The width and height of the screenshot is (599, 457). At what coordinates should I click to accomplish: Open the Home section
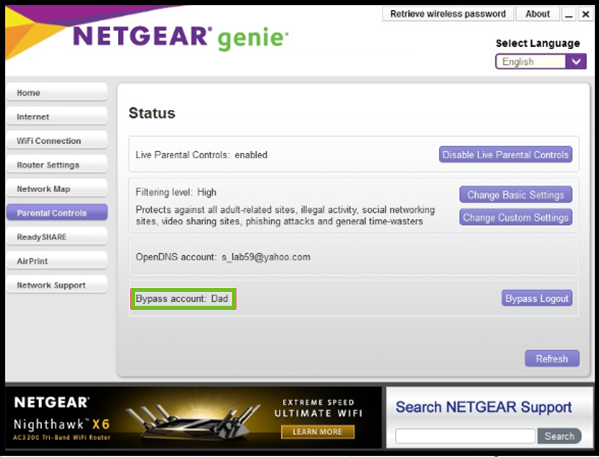57,92
